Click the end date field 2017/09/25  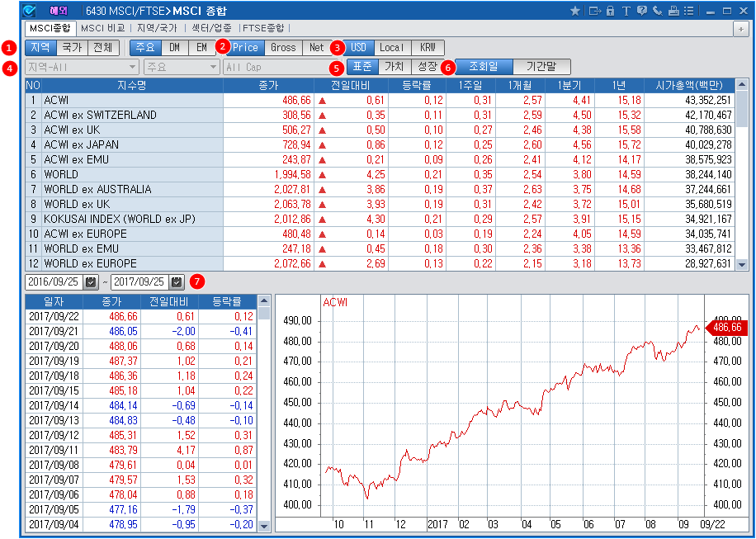pos(141,282)
